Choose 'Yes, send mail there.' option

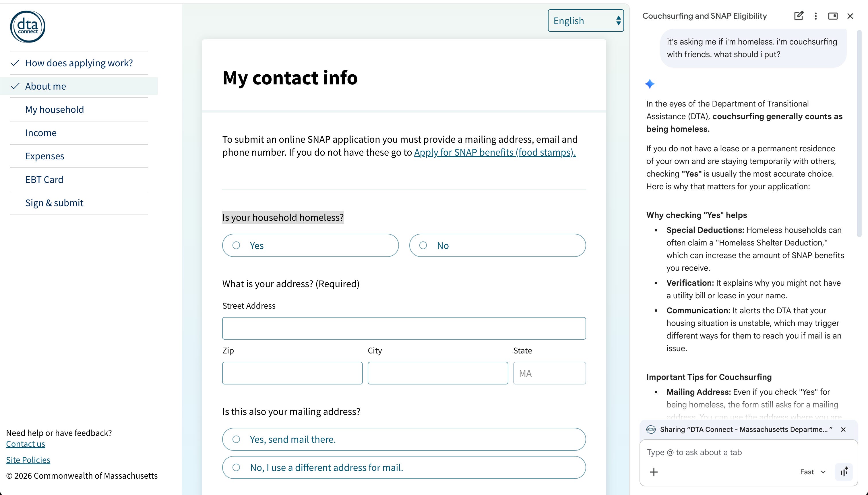pyautogui.click(x=404, y=439)
